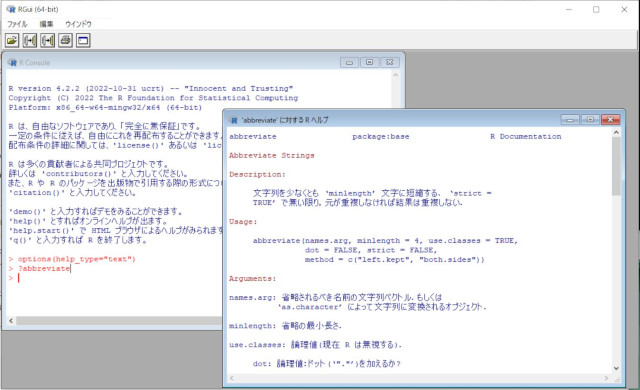This screenshot has width=640, height=390.
Task: Click the help window horizontal scroll right arrow
Action: [606, 378]
